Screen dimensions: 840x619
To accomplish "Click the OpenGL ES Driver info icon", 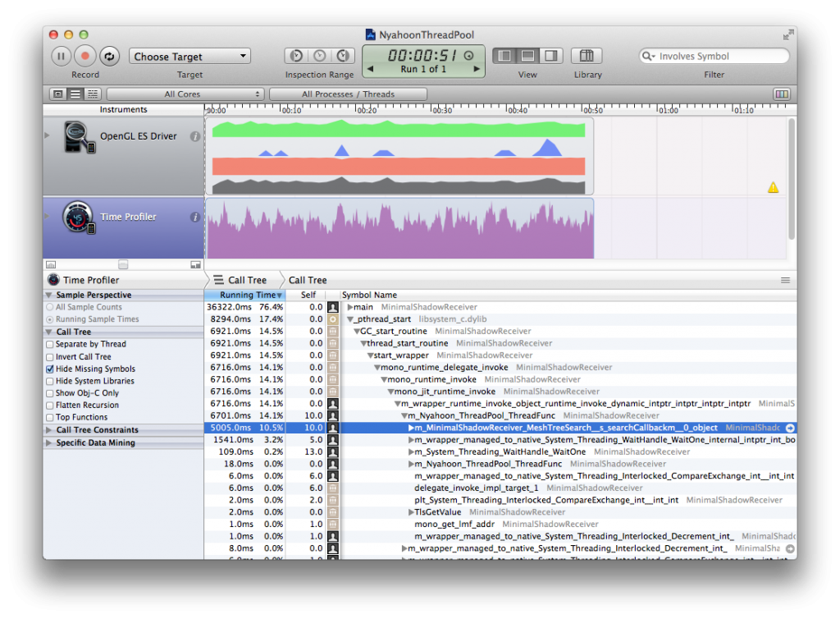I will [195, 136].
